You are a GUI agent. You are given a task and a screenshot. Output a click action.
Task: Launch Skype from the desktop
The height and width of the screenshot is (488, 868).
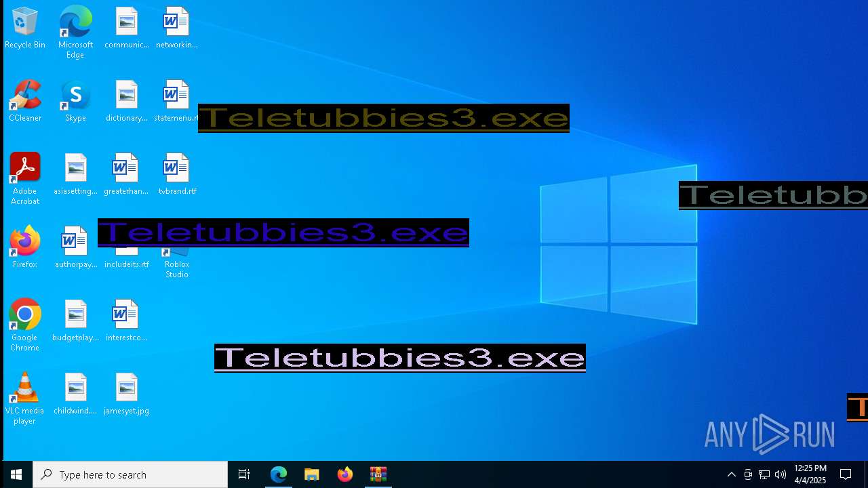click(75, 102)
